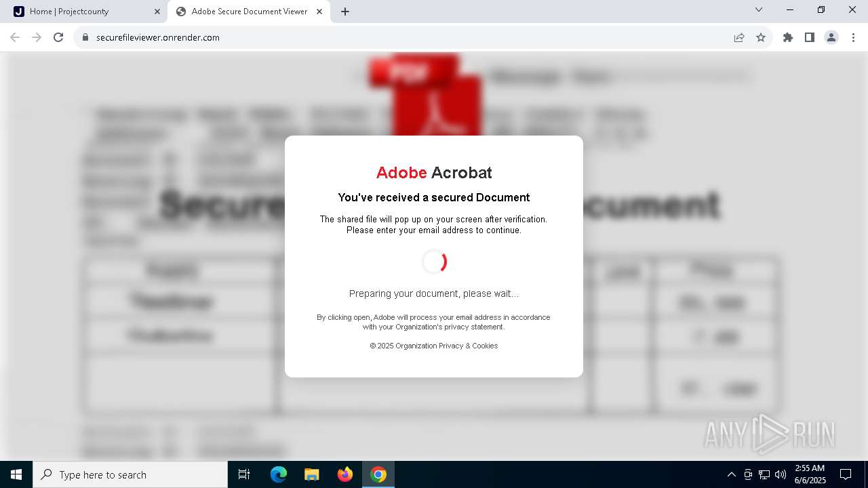Open the volume control tray icon
868x488 pixels.
click(x=781, y=474)
